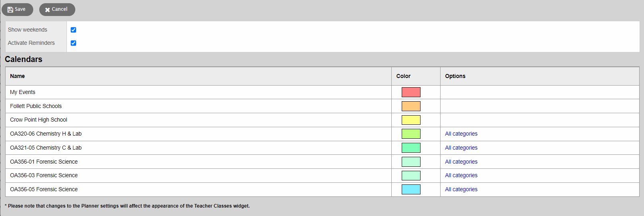644x216 pixels.
Task: Toggle the Show weekends checkbox
Action: tap(73, 30)
